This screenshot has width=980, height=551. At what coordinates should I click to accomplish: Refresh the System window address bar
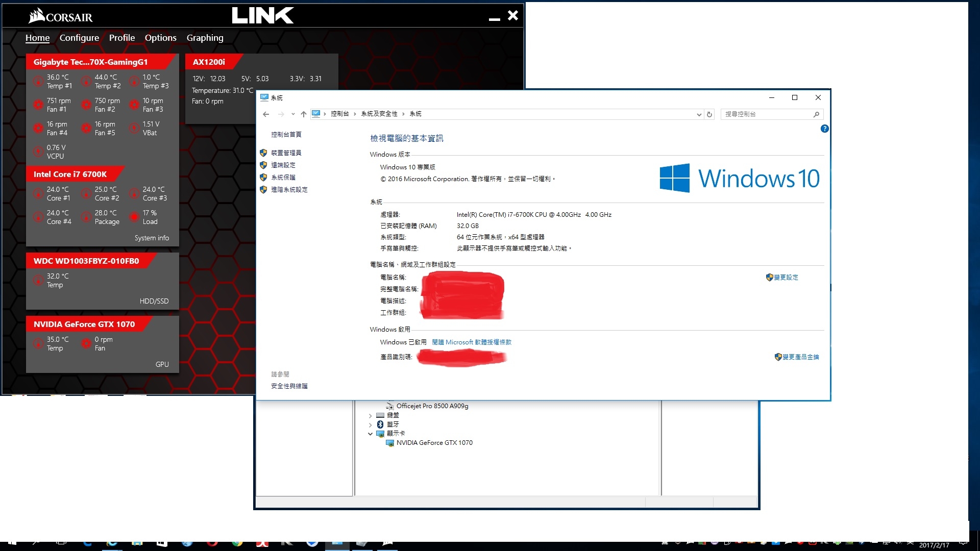click(x=709, y=114)
